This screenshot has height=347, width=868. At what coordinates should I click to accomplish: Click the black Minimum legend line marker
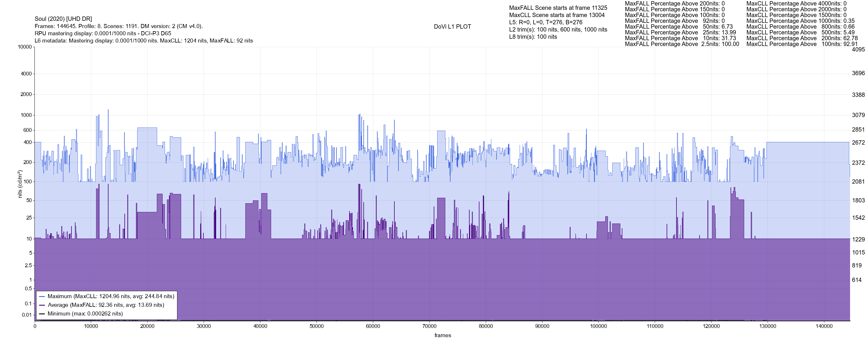[x=42, y=314]
